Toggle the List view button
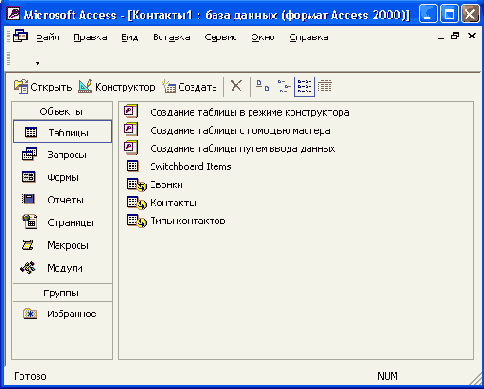 point(304,86)
